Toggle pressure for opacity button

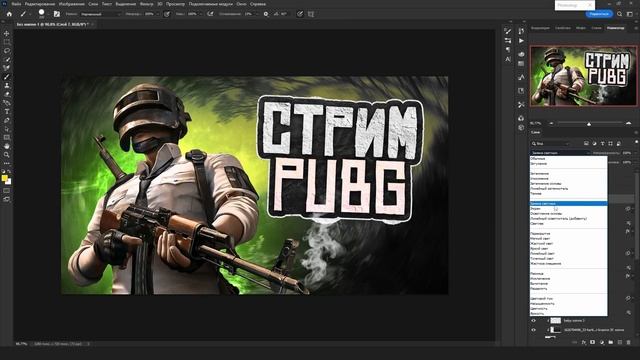tap(167, 14)
